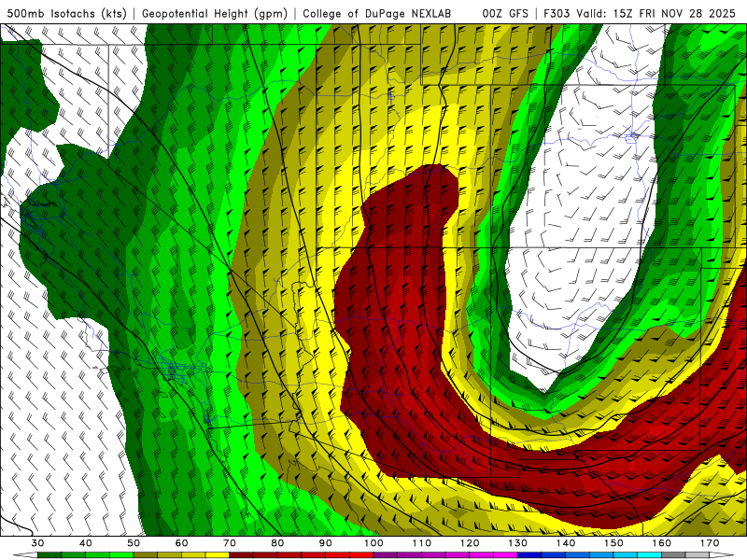The width and height of the screenshot is (747, 560).
Task: Pick the olive swatch starting at 50
Action: (146, 555)
